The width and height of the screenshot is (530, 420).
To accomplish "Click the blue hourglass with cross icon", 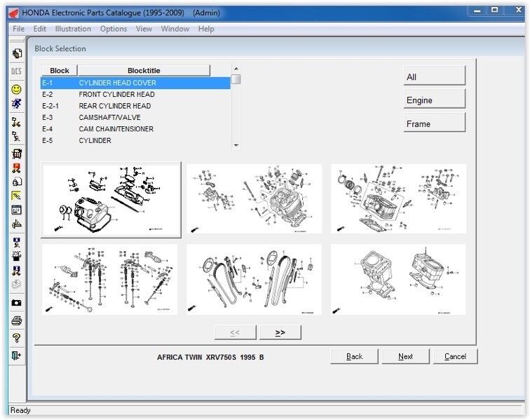I will click(17, 242).
